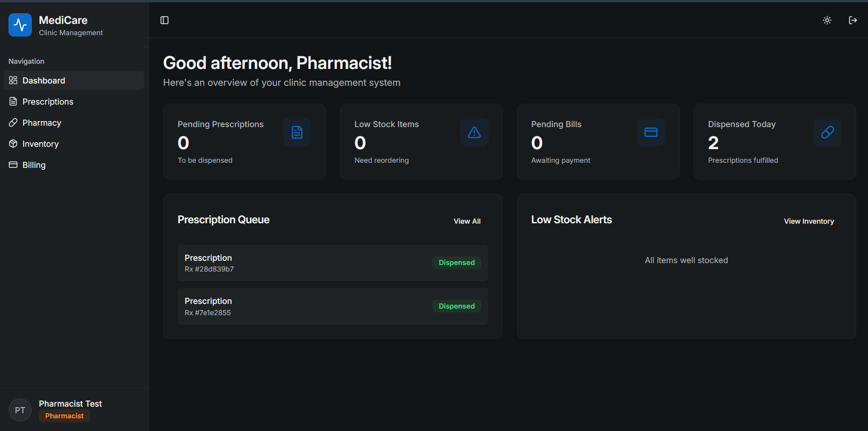Click the logout icon
Viewport: 868px width, 431px height.
853,20
